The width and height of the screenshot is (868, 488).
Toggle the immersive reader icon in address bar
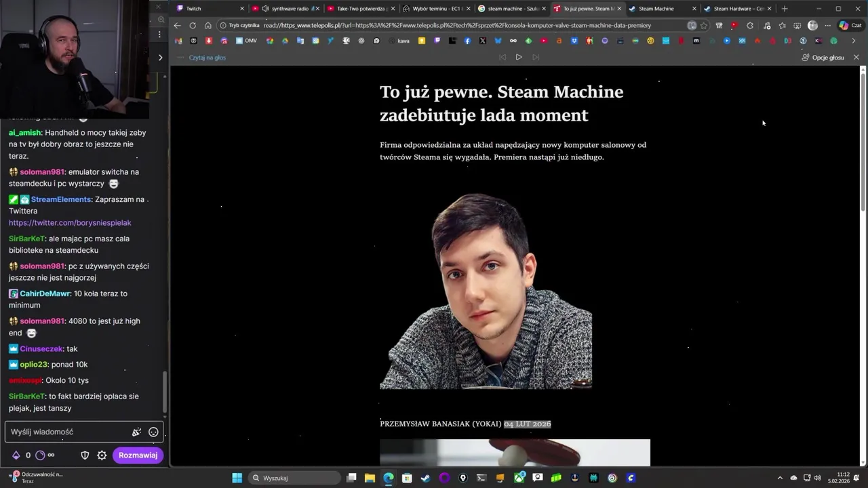pyautogui.click(x=692, y=25)
